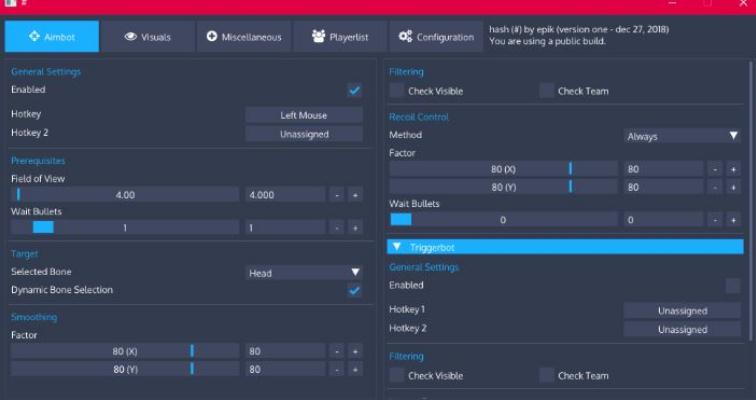Open the Selected Bone Head dropdown
756x400 pixels.
pos(304,273)
